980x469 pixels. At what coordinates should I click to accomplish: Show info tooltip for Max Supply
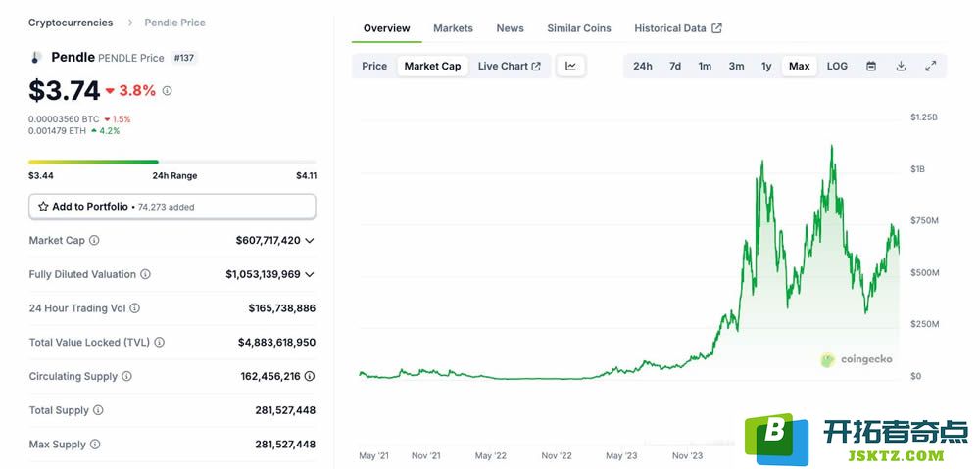[x=95, y=444]
